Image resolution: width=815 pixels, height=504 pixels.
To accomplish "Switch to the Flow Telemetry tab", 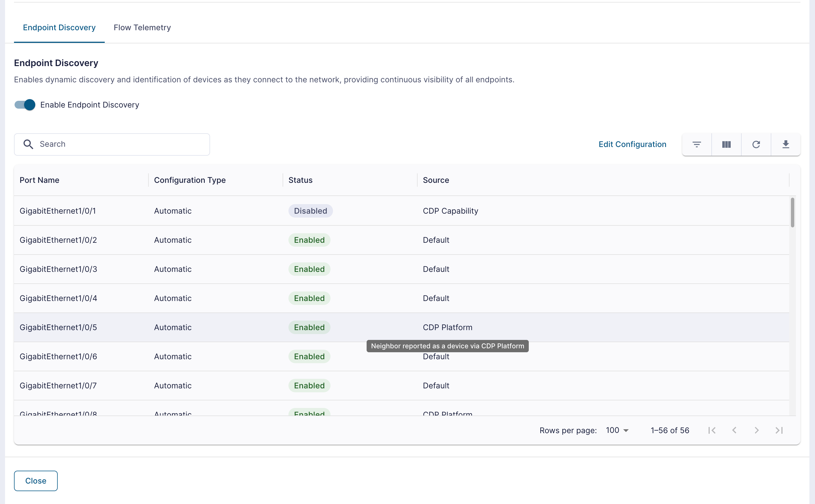I will tap(142, 27).
